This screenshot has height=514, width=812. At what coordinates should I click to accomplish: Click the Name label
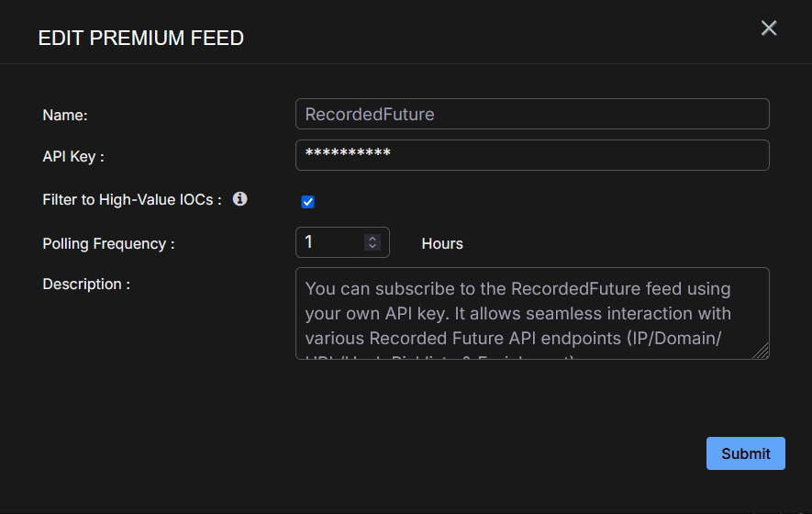click(x=65, y=116)
